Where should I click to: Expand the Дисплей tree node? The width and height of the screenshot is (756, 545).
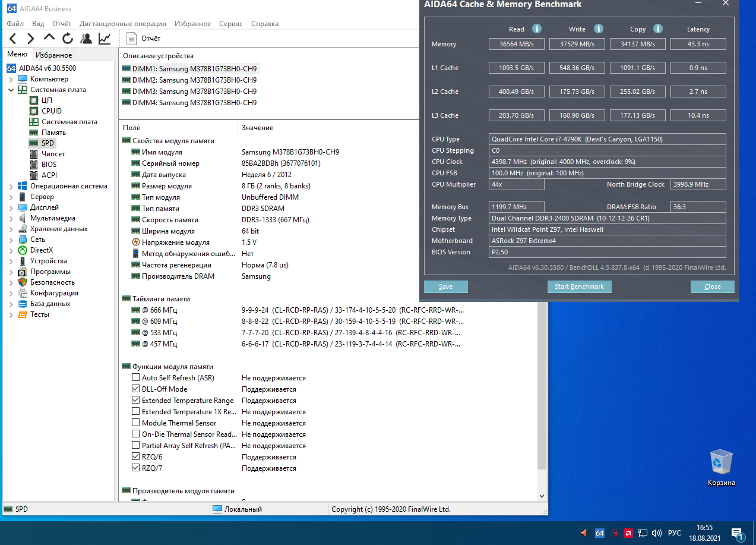[x=11, y=207]
